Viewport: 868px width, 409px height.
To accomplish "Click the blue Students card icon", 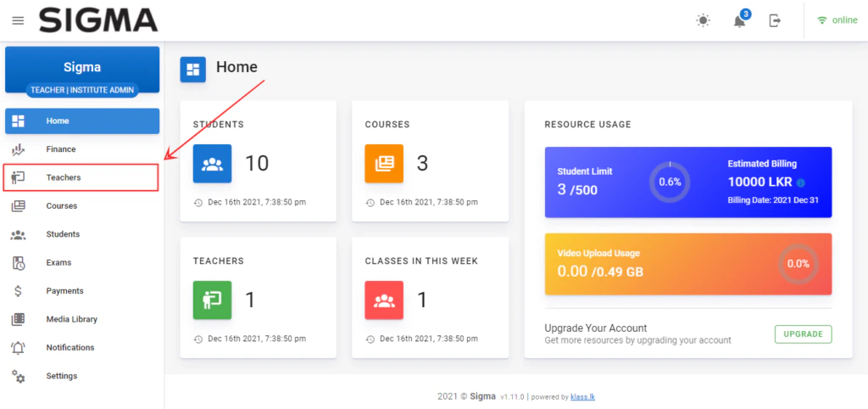I will pyautogui.click(x=212, y=164).
